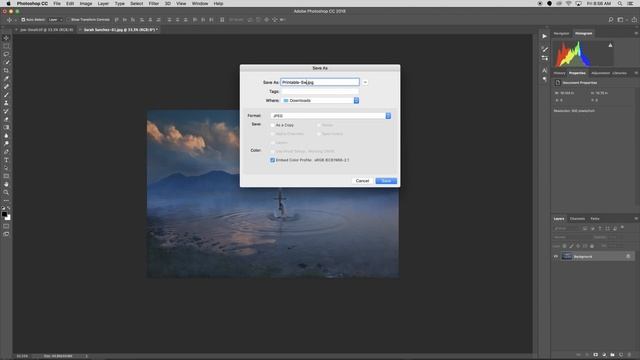The image size is (640, 360).
Task: Click the Search icon in the options bar
Action: coord(611,20)
